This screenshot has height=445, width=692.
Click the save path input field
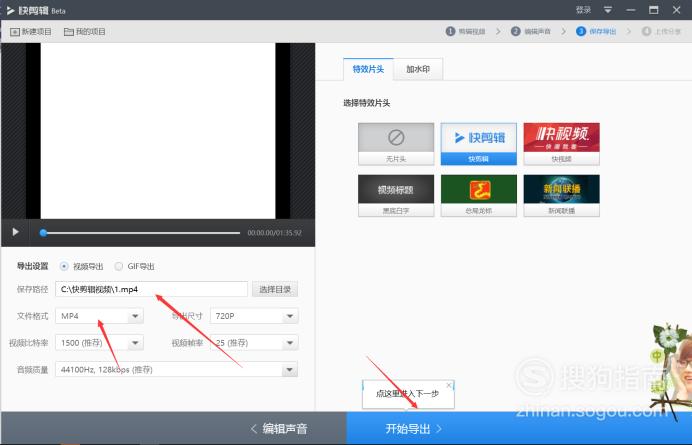151,290
